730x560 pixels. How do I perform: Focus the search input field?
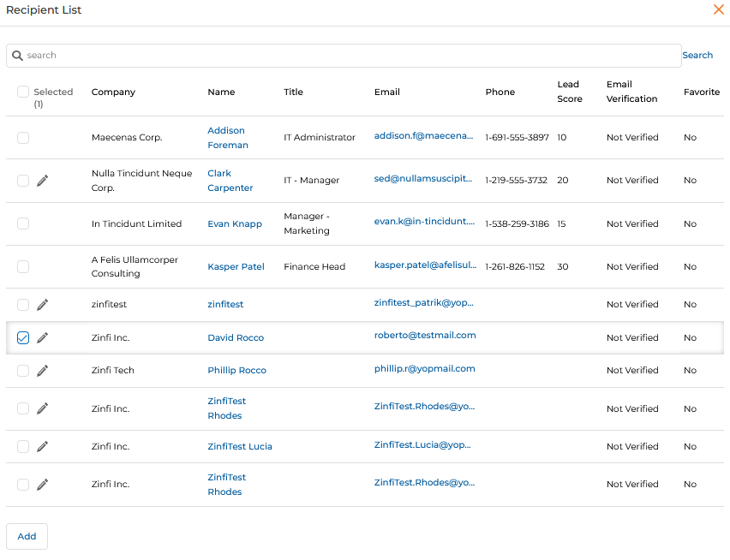[x=344, y=56]
